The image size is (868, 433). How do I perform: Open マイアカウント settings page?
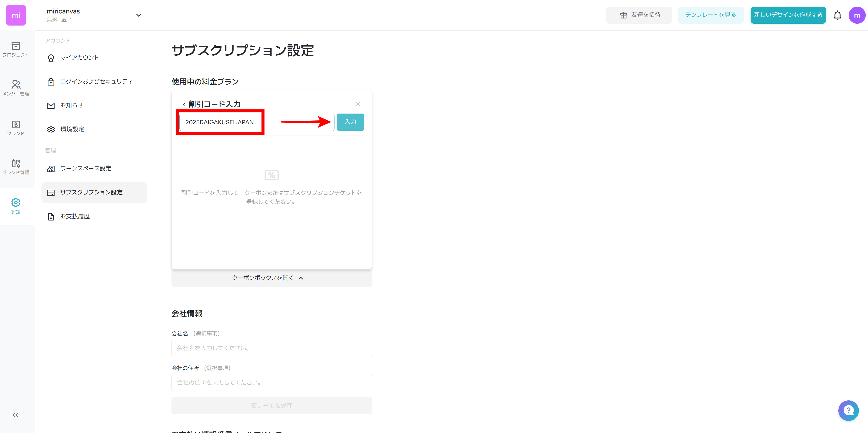click(x=94, y=58)
